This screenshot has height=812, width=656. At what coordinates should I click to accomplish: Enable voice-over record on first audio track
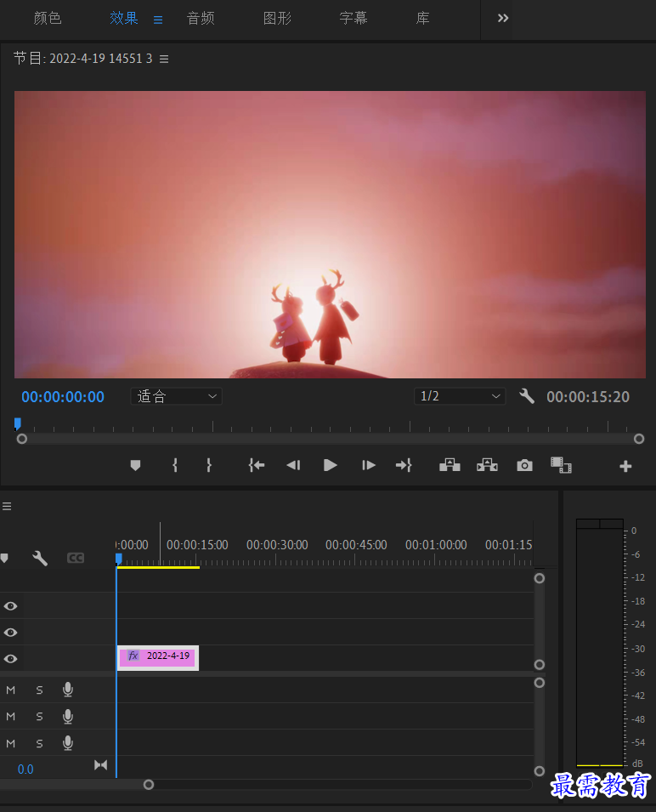pos(68,690)
